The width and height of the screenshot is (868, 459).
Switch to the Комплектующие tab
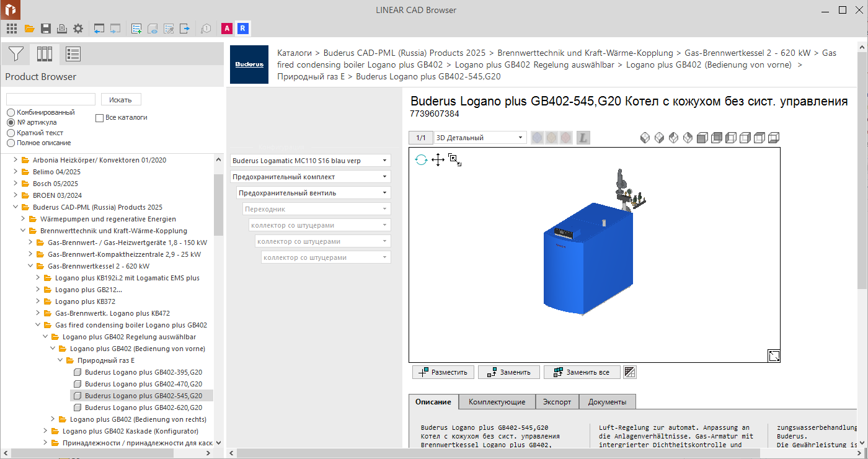pyautogui.click(x=497, y=402)
